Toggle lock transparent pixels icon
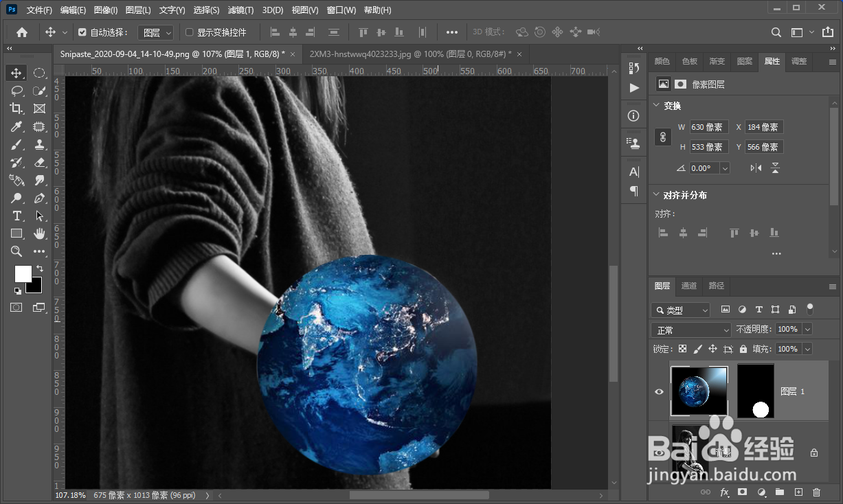 (x=682, y=349)
